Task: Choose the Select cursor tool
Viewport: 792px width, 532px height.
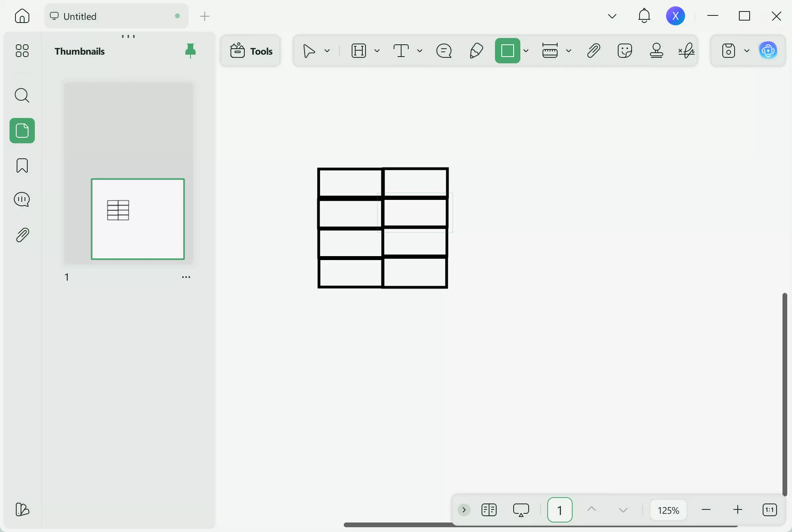Action: tap(309, 51)
